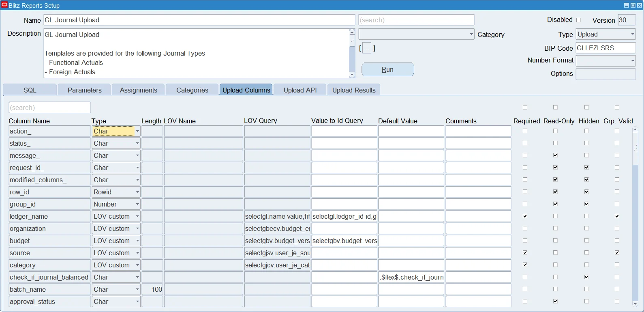The height and width of the screenshot is (312, 644).
Task: Click the Name field
Action: 199,20
